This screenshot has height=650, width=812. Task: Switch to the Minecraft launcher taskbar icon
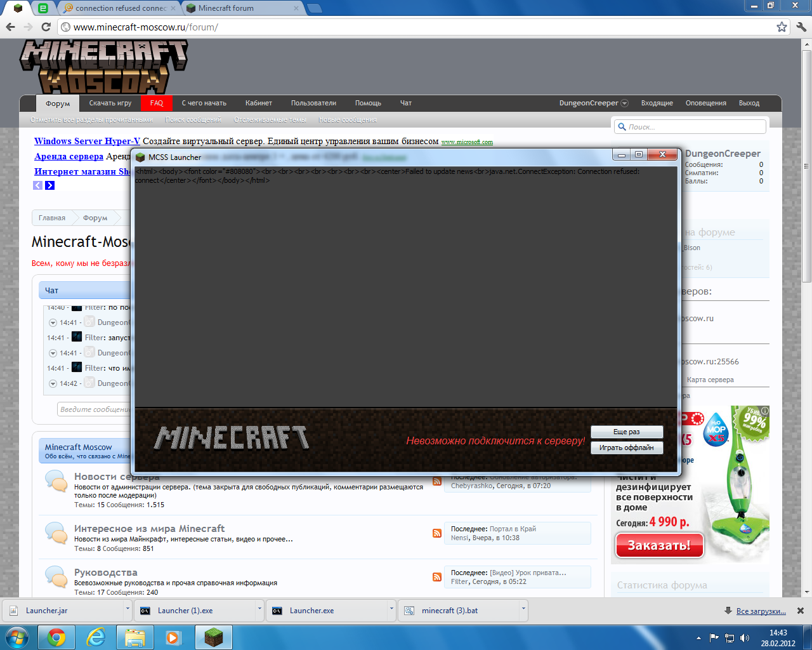214,637
